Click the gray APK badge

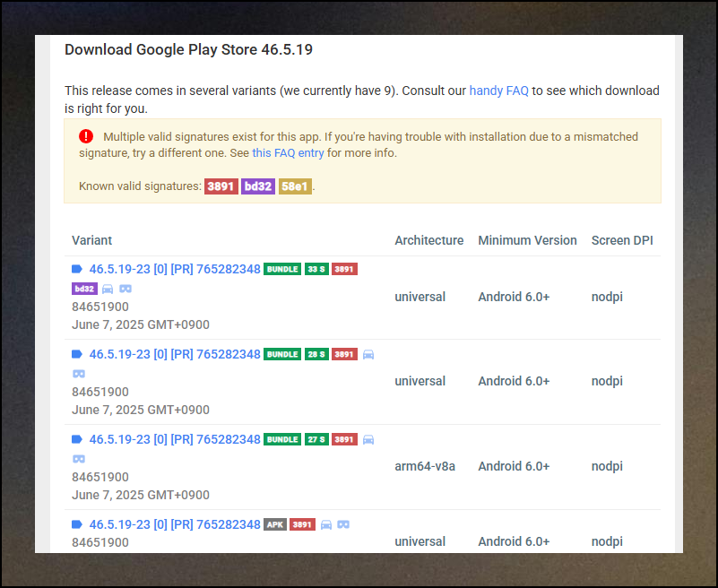[x=275, y=524]
